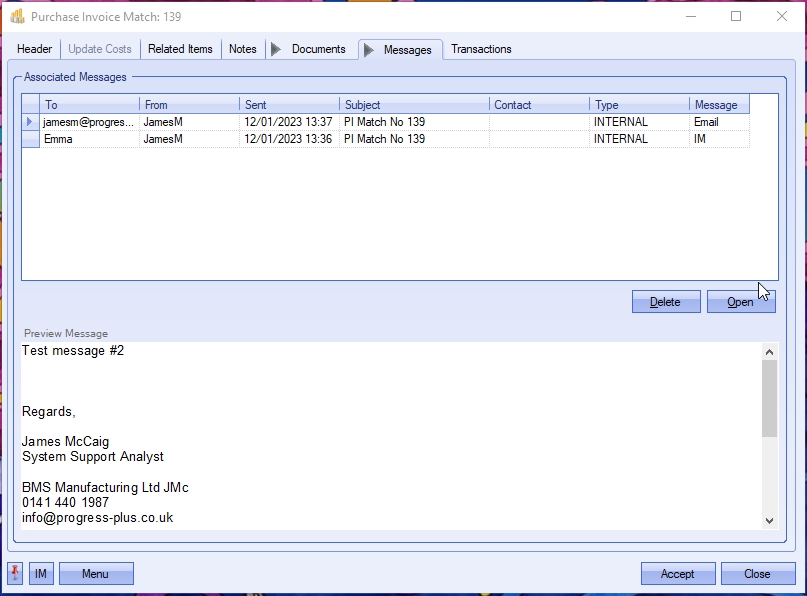Click the arrow icon beside Messages tab
Viewport: 807px width, 596px height.
point(369,50)
